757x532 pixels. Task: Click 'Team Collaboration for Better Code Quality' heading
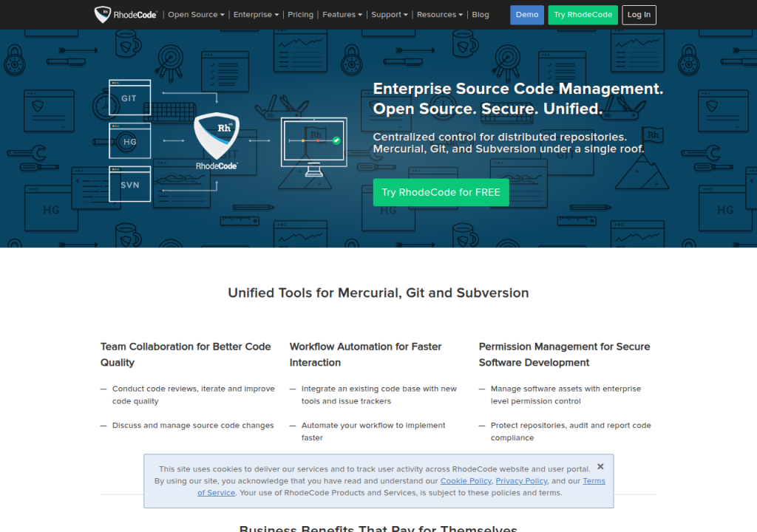(186, 355)
